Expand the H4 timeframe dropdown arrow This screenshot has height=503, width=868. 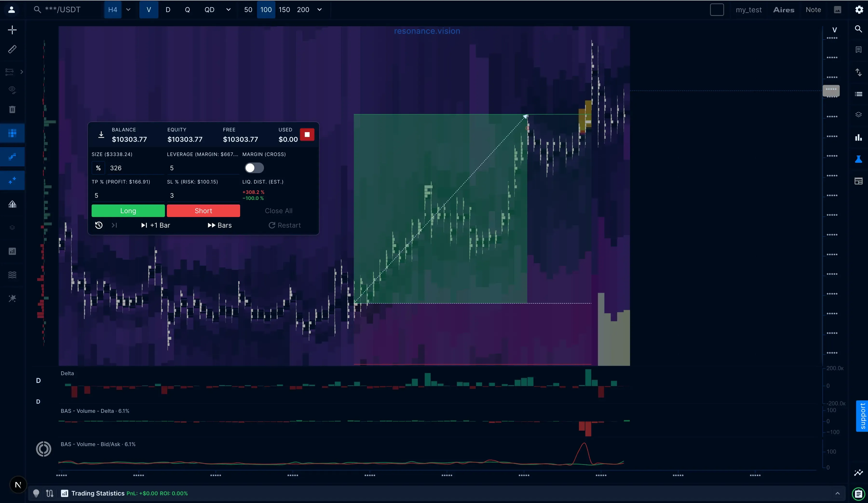128,10
